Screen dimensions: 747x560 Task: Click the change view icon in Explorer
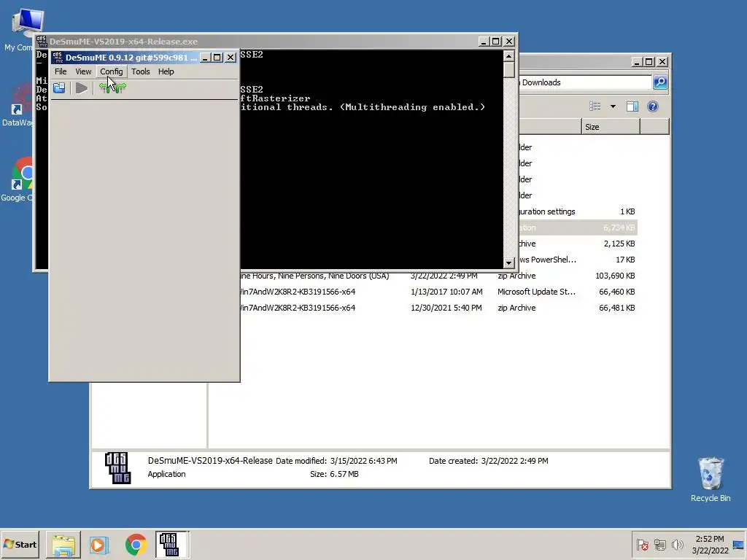[x=595, y=106]
